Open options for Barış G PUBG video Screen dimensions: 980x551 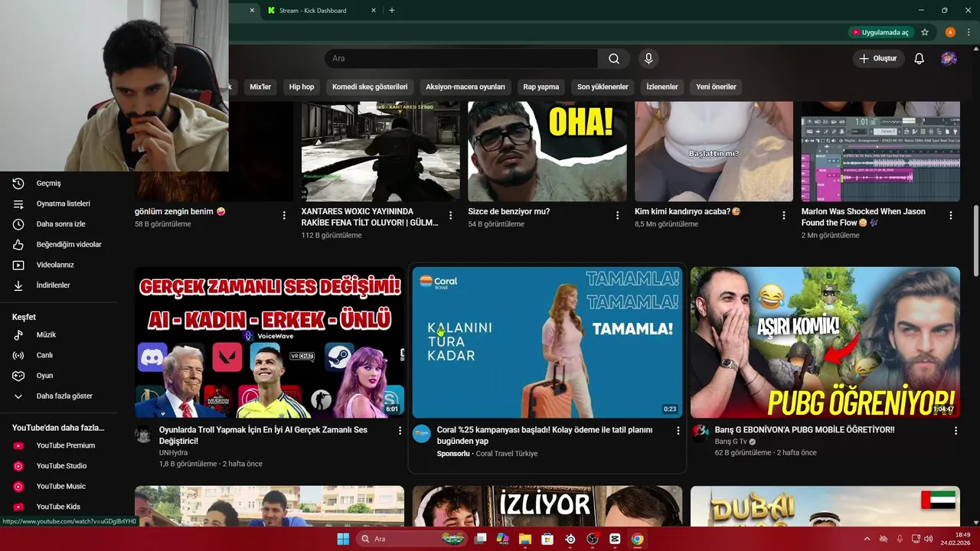pyautogui.click(x=955, y=431)
